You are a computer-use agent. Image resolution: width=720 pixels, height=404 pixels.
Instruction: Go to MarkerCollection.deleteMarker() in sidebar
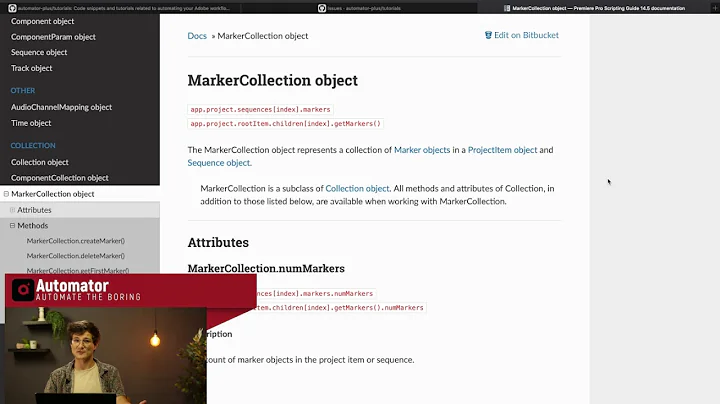tap(76, 256)
